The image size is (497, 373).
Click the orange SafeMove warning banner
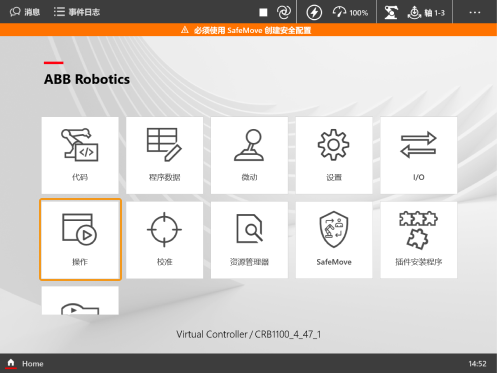pos(248,30)
